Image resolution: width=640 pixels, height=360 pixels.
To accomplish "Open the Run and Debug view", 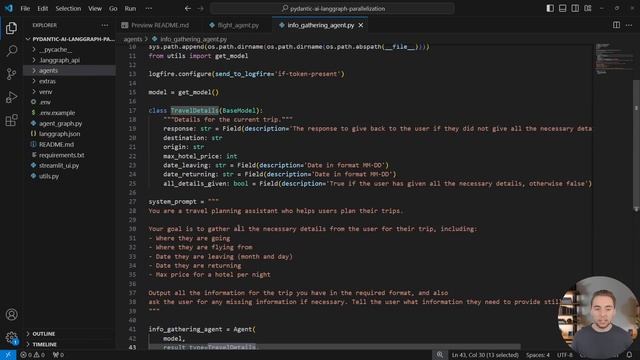I will (x=11, y=97).
